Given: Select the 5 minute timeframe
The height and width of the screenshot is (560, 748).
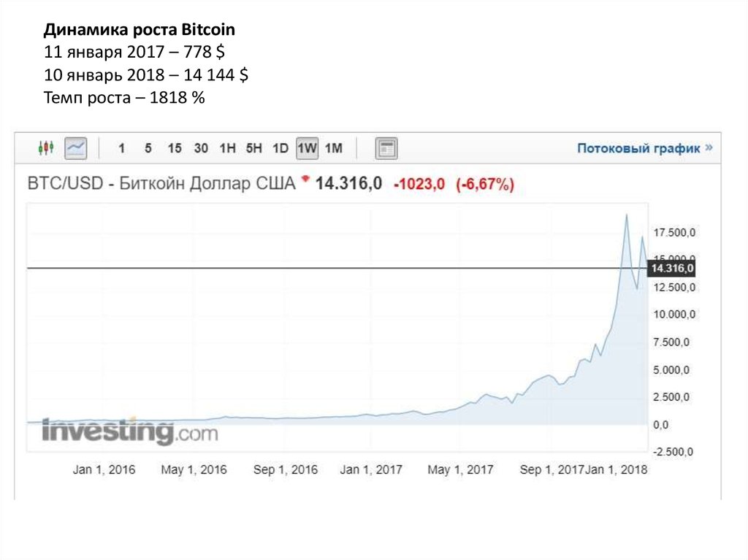Looking at the screenshot, I should (148, 149).
